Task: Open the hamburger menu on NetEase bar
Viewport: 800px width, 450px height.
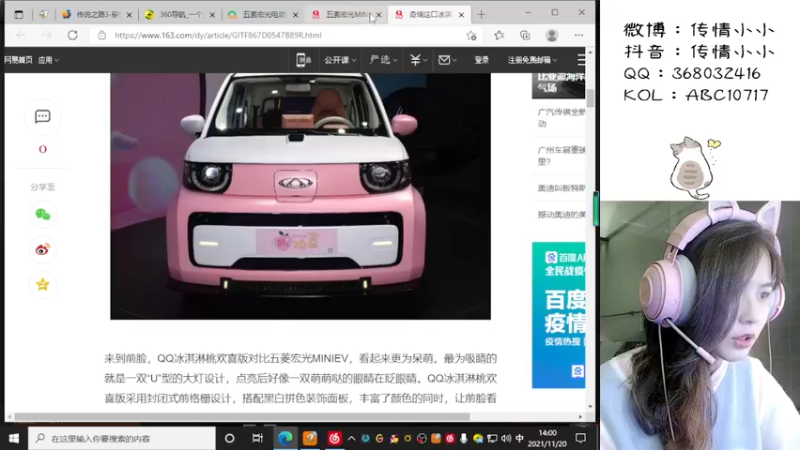Action: (x=581, y=60)
